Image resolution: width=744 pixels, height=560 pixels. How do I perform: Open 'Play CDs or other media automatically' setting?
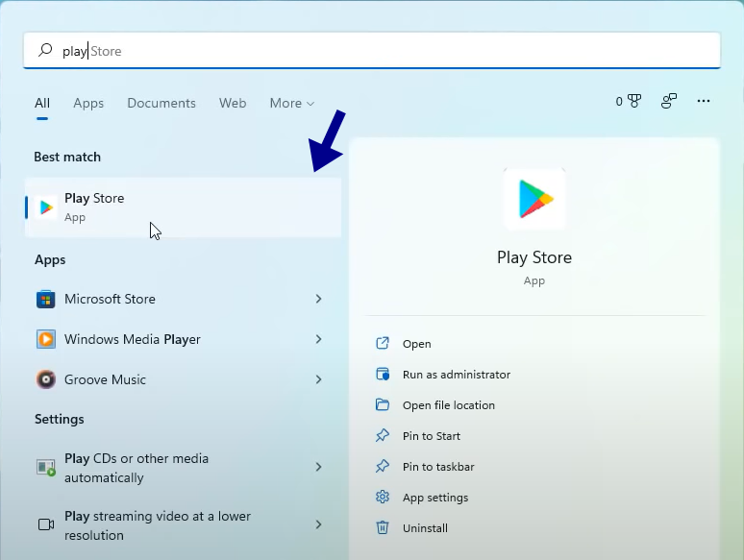[x=183, y=468]
